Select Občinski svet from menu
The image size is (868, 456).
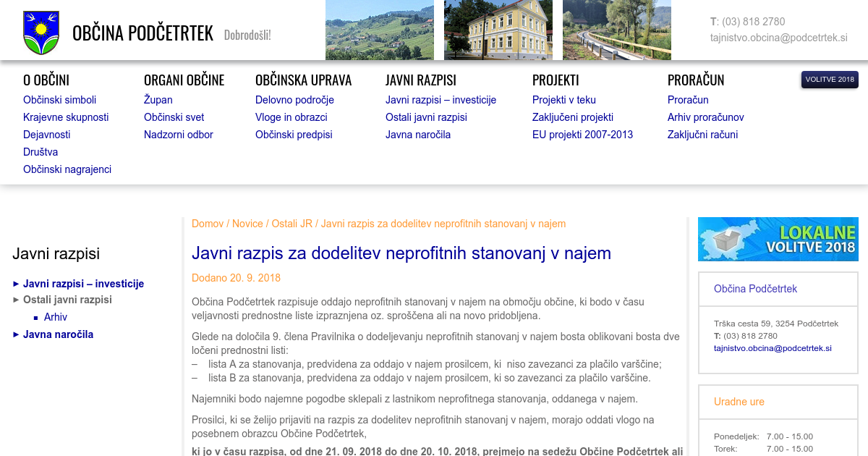click(x=174, y=117)
